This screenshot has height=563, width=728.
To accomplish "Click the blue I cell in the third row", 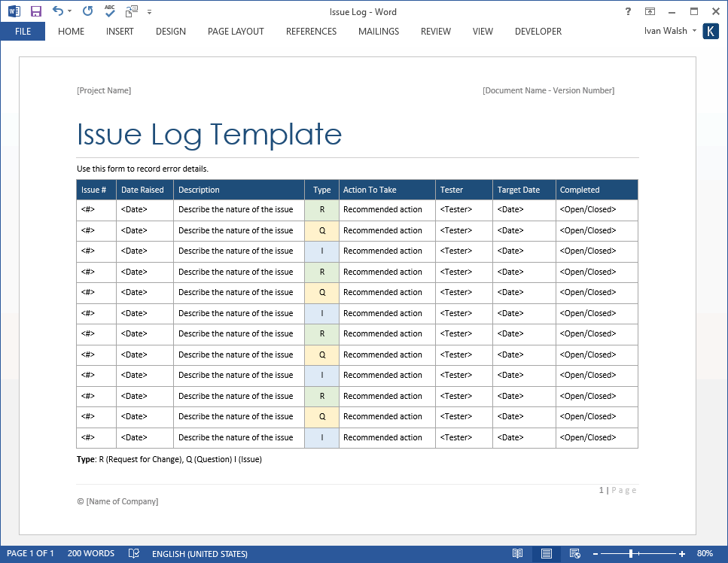I will point(321,251).
